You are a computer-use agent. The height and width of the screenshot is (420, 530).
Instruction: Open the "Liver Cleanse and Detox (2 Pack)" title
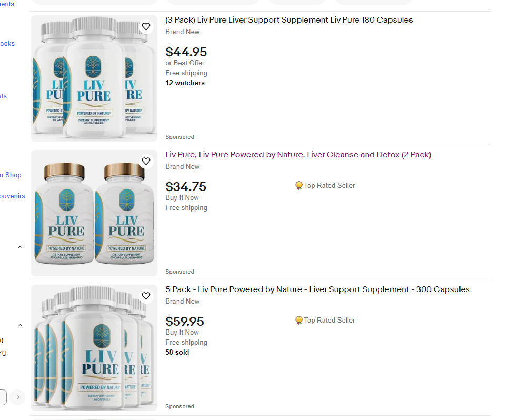[x=298, y=155]
